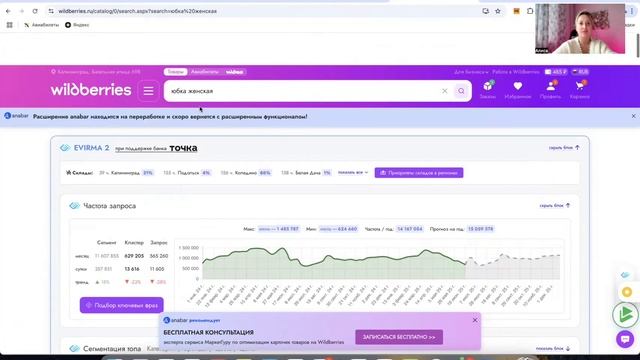The width and height of the screenshot is (640, 360).
Task: Click the search field with юбка женская
Action: point(302,91)
